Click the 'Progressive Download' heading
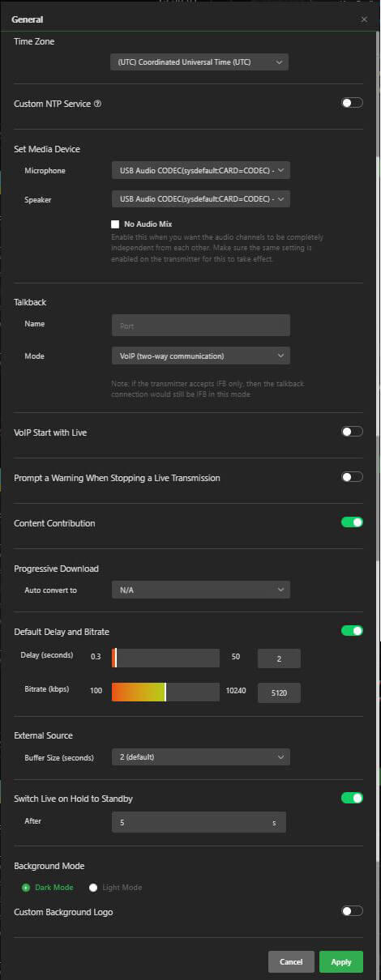The width and height of the screenshot is (381, 980). tap(57, 569)
